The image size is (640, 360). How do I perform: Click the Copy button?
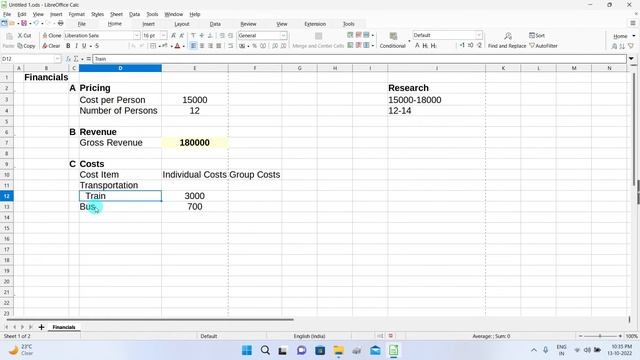[x=27, y=46]
